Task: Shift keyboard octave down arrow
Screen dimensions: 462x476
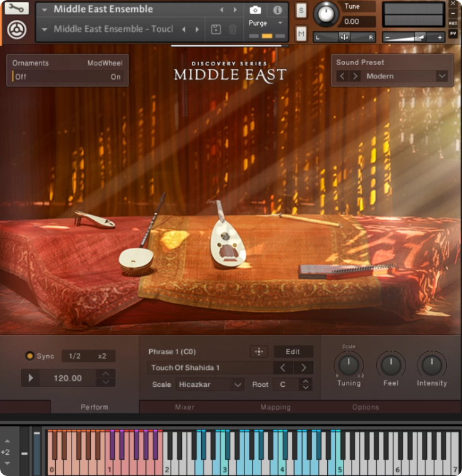Action: coord(8,463)
